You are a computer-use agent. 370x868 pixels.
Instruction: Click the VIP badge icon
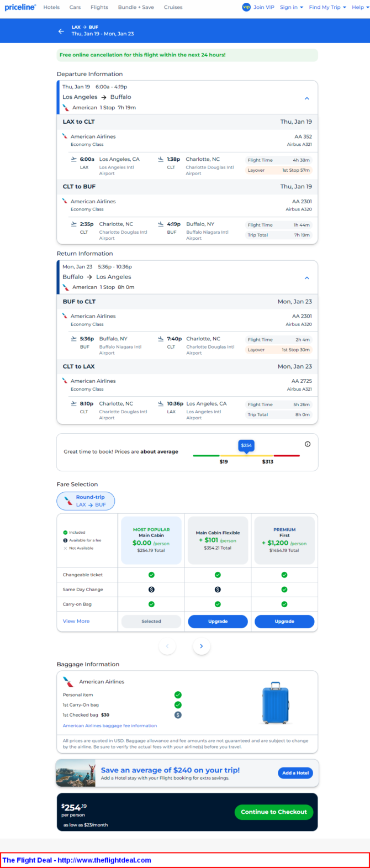pos(246,7)
